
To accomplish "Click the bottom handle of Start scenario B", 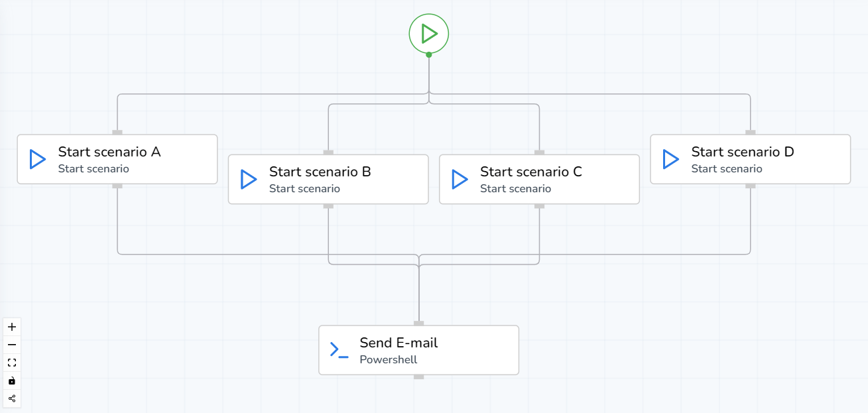I will 328,206.
